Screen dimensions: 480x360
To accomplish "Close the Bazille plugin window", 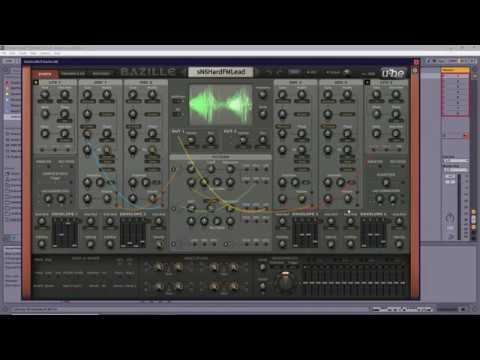I will click(x=416, y=62).
